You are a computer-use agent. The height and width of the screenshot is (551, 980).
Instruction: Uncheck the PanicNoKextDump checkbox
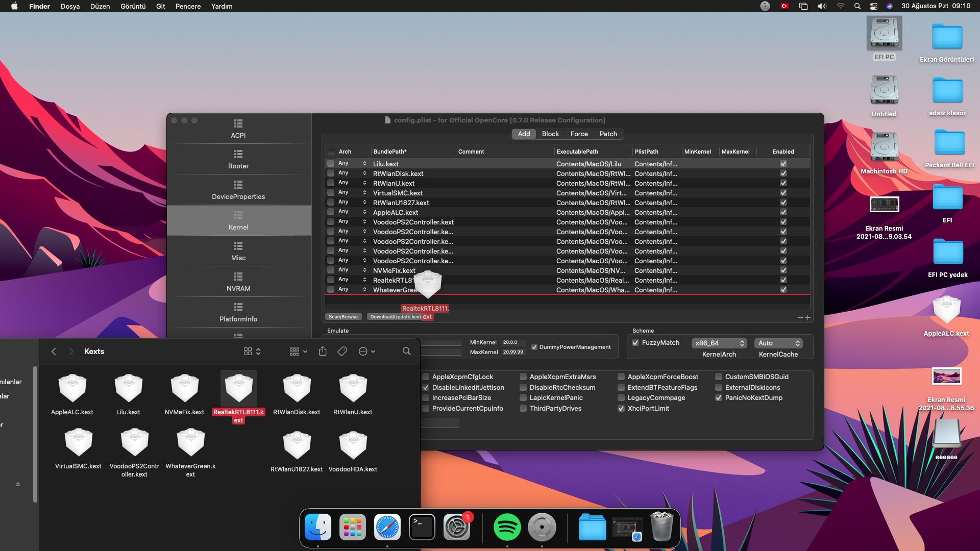tap(719, 398)
